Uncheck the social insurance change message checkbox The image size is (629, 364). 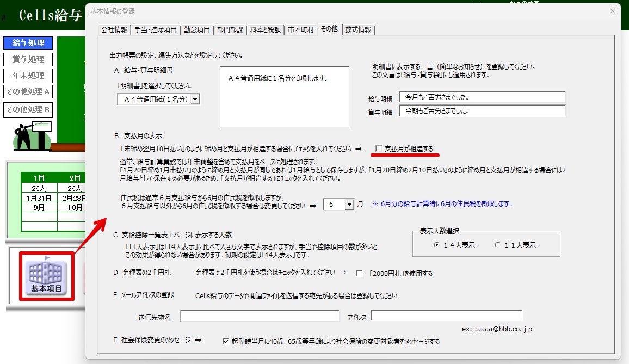(x=226, y=341)
